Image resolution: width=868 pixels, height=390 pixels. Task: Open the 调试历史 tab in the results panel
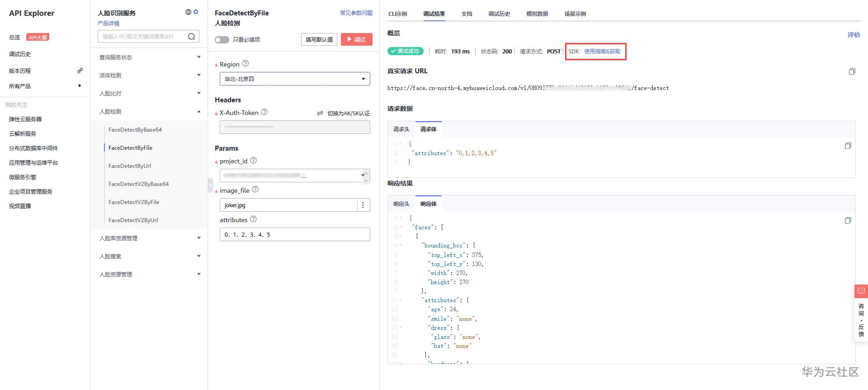pos(499,14)
